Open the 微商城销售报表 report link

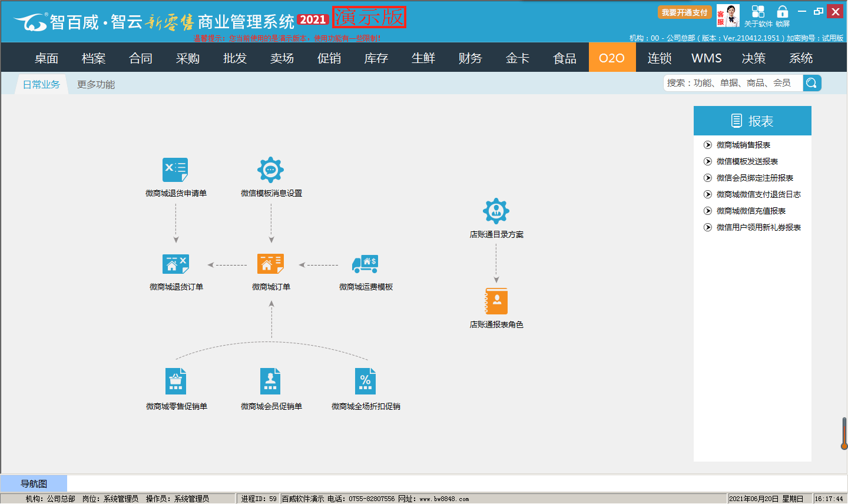(743, 145)
